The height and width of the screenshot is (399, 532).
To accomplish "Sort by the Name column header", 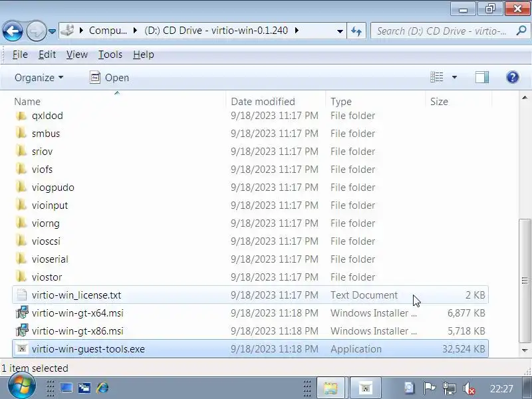I will [x=119, y=102].
